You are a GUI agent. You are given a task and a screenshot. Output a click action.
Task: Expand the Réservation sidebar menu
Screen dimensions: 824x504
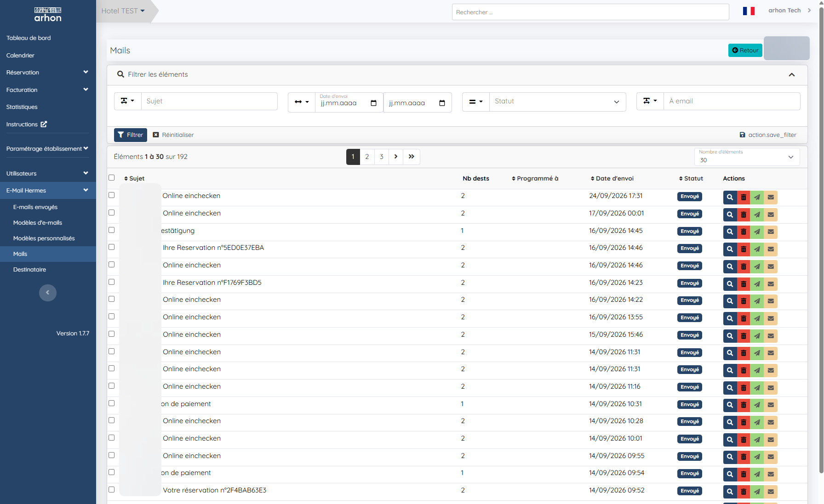48,73
